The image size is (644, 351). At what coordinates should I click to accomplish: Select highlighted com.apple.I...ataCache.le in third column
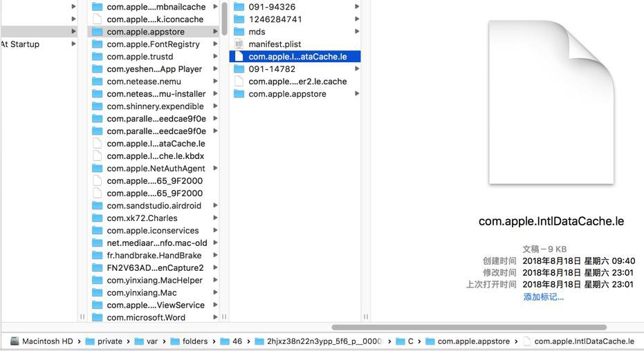(295, 57)
